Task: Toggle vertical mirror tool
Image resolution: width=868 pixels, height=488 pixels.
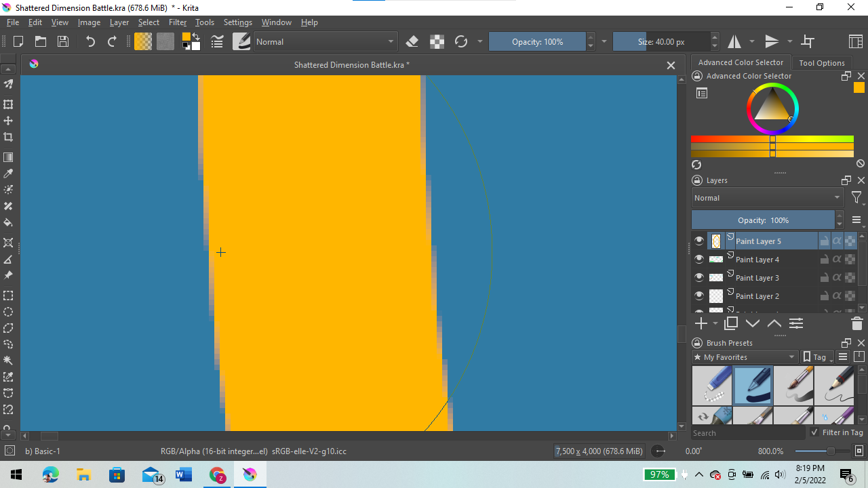Action: click(x=772, y=41)
